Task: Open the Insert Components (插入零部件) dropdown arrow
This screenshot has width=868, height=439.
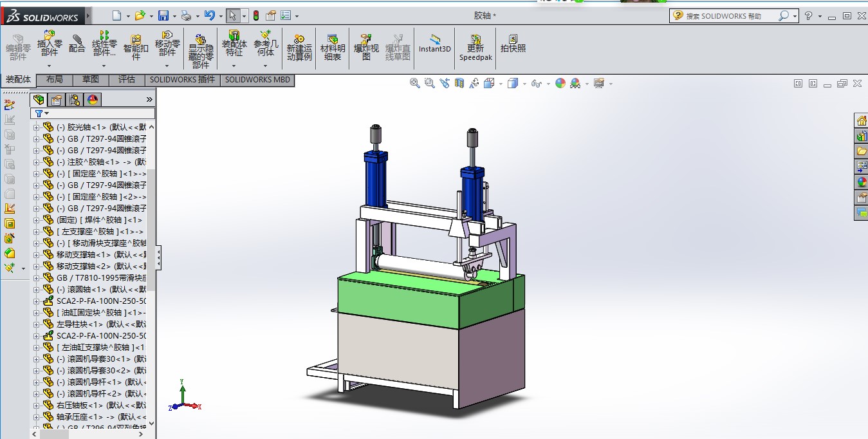Action: [50, 66]
